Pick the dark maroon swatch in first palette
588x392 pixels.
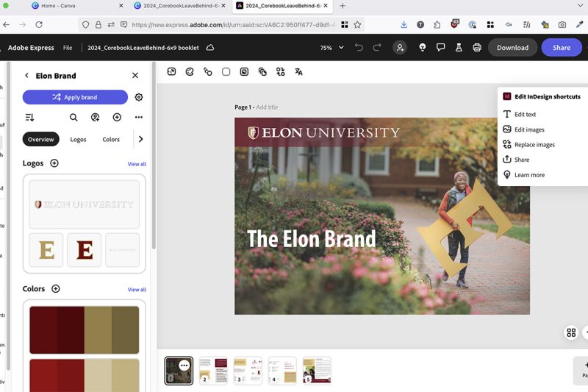pyautogui.click(x=43, y=330)
